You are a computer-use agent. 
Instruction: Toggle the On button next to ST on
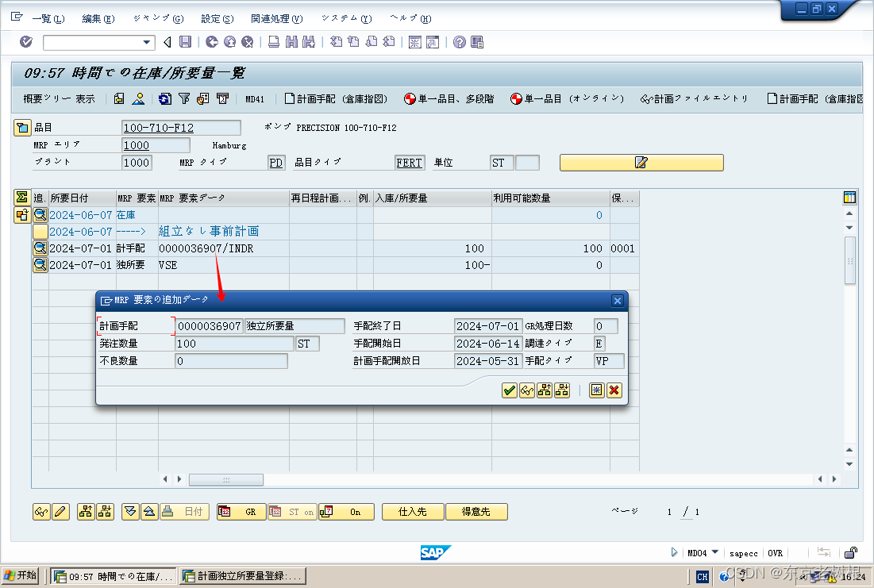tap(346, 512)
